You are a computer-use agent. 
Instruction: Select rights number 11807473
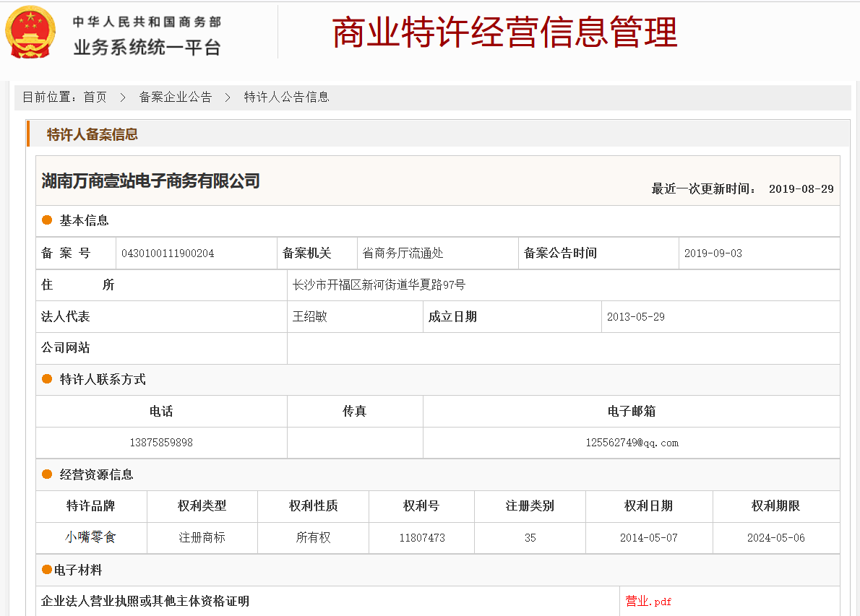(422, 538)
